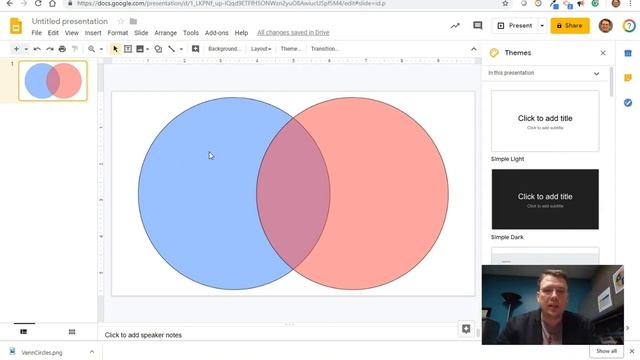Click the yellow Share button
The image size is (640, 360).
[x=570, y=26]
